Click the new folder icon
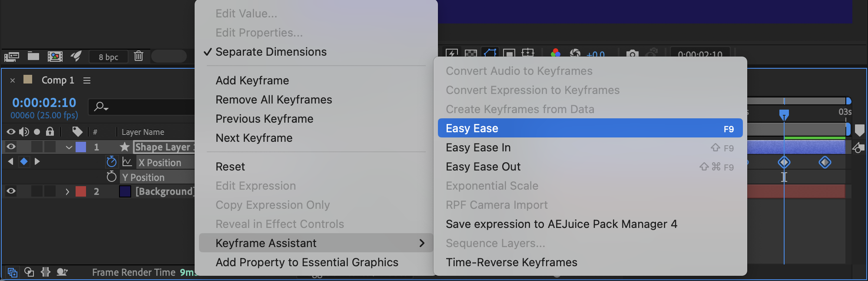The image size is (868, 281). 33,56
